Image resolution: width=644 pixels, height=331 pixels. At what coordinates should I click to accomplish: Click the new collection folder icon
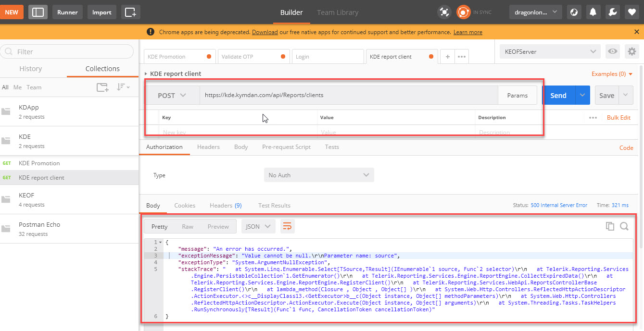tap(102, 87)
